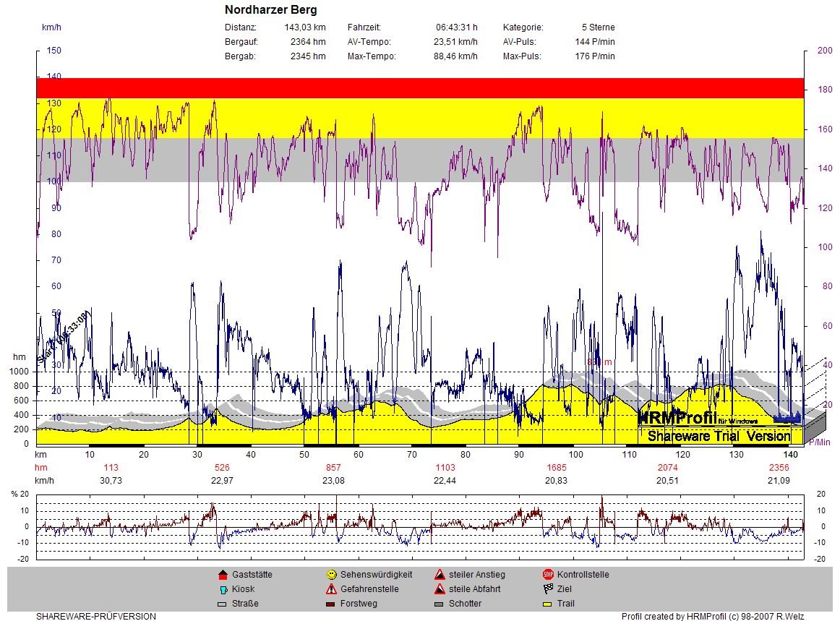
Task: Click the steiler Anstieg triangle icon
Action: 440,575
